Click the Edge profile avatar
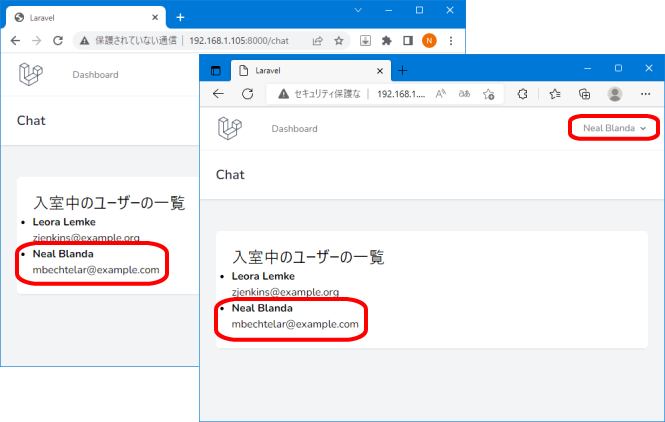The width and height of the screenshot is (665, 422). [615, 94]
